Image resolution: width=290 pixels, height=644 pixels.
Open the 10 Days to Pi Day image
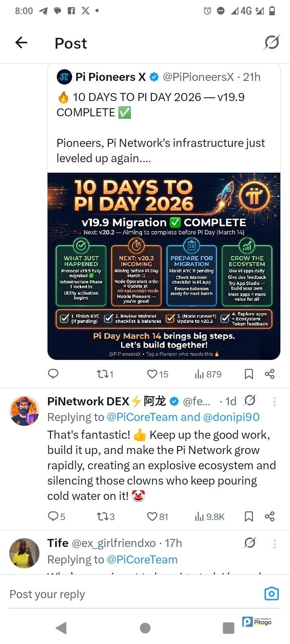pos(164,266)
